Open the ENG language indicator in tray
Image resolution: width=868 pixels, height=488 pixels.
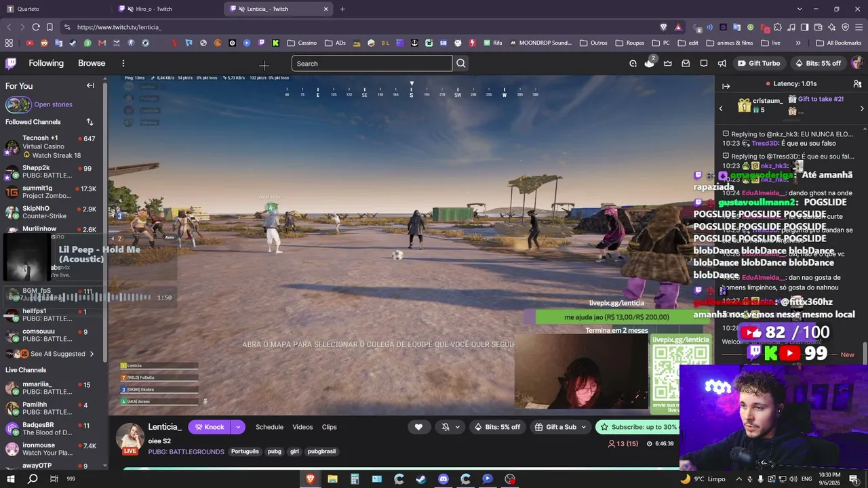point(806,479)
